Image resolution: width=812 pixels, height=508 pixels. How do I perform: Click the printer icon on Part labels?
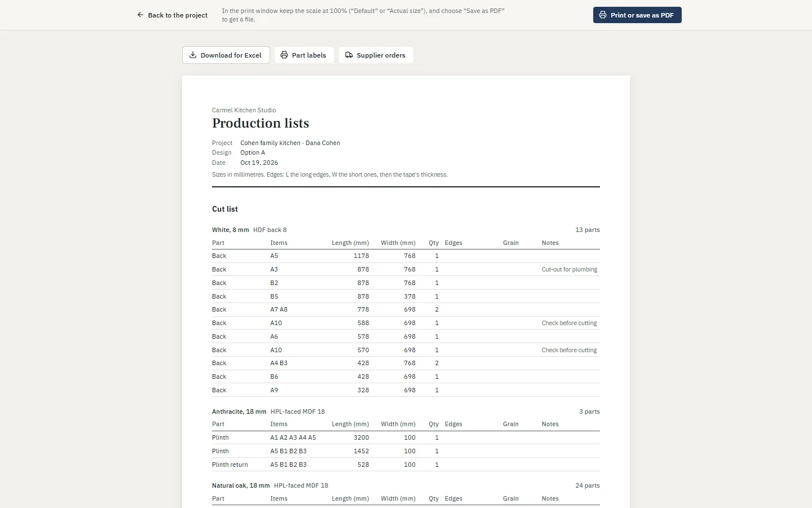pyautogui.click(x=284, y=55)
